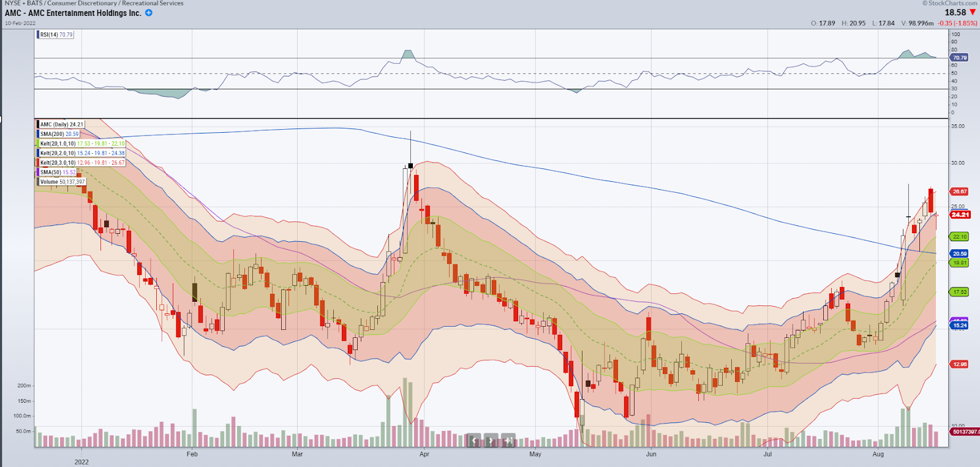980x467 pixels.
Task: Click the 50137397 volume axis tag
Action: (x=965, y=432)
